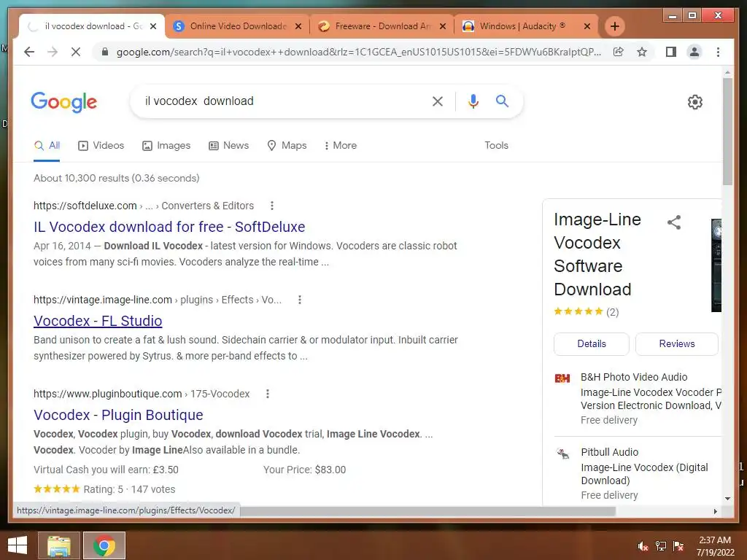Clear the Google search box
747x560 pixels.
click(438, 101)
